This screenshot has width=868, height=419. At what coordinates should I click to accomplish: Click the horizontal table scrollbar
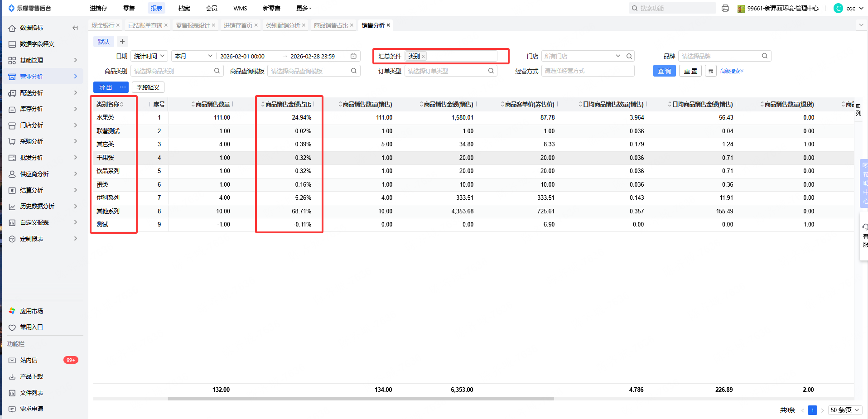point(361,399)
